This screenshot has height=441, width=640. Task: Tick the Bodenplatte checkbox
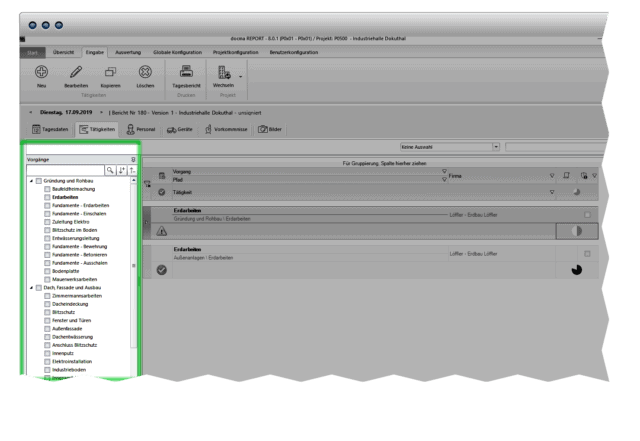(47, 271)
